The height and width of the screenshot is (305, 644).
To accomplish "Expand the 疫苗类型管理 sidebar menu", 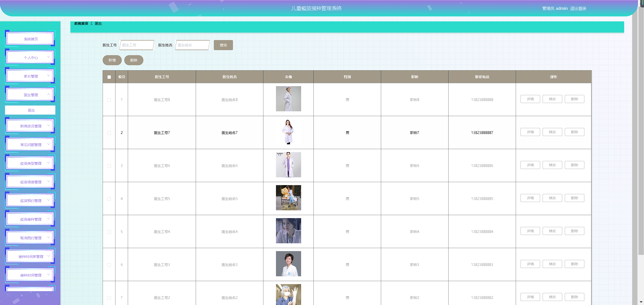I will click(x=30, y=163).
